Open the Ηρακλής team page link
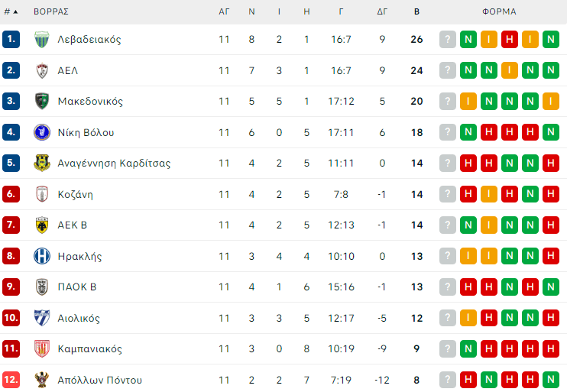The height and width of the screenshot is (392, 567). coord(79,257)
